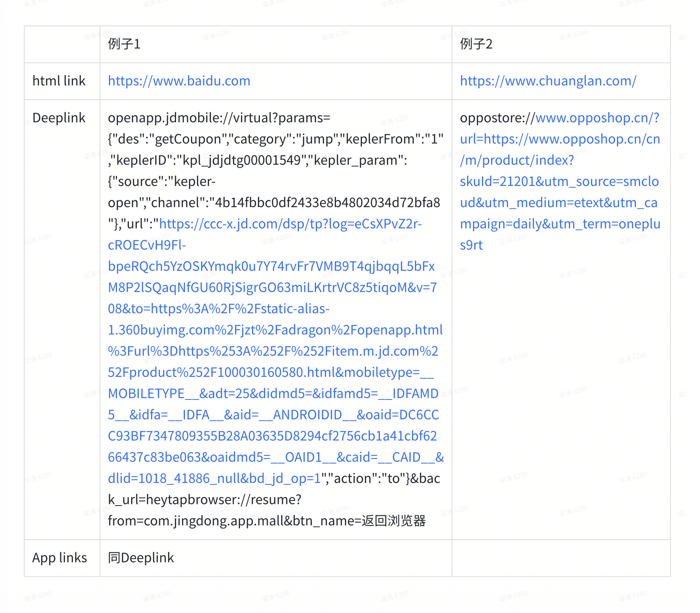Open the https://www.baidu.com link
This screenshot has width=700, height=613.
179,81
